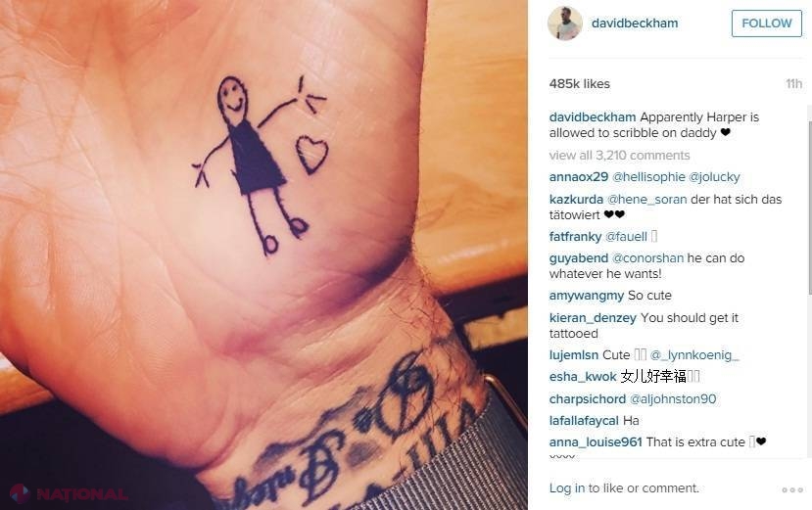
Task: Open davidbeckham username in post header
Action: pos(635,23)
